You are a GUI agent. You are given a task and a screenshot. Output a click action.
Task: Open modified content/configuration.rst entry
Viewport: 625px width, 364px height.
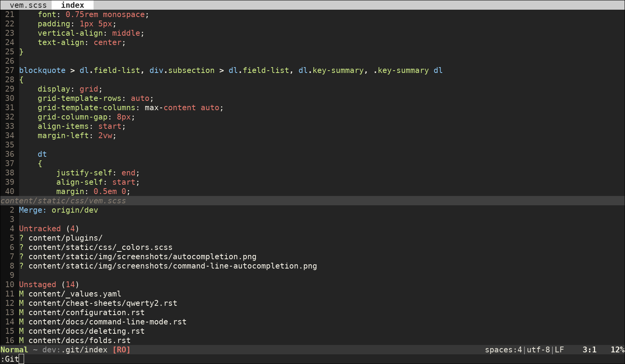(86, 312)
